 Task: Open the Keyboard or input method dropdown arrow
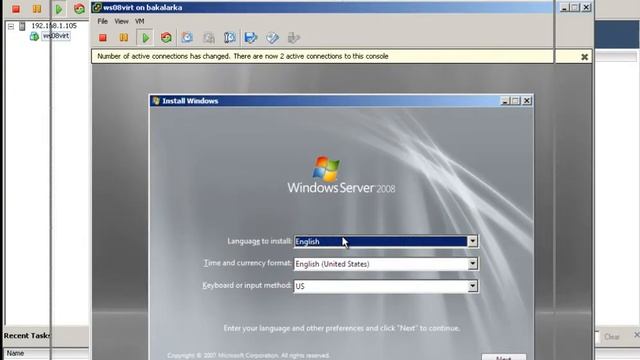click(x=472, y=286)
